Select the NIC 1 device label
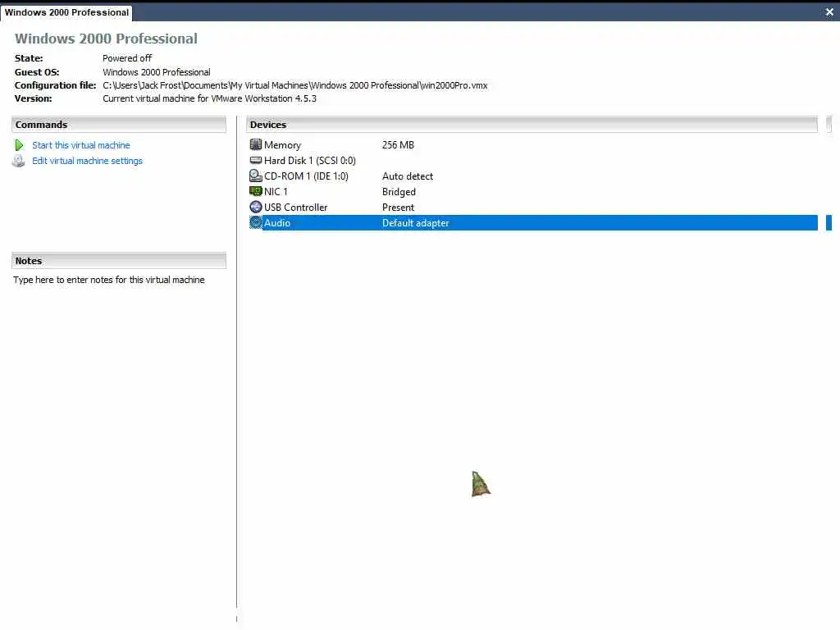840x630 pixels. tap(276, 192)
